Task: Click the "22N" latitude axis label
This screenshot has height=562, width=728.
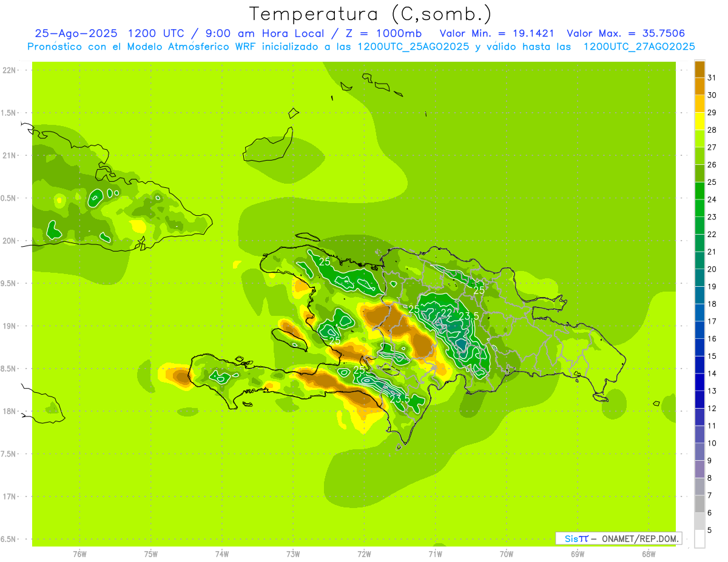Action: (9, 70)
